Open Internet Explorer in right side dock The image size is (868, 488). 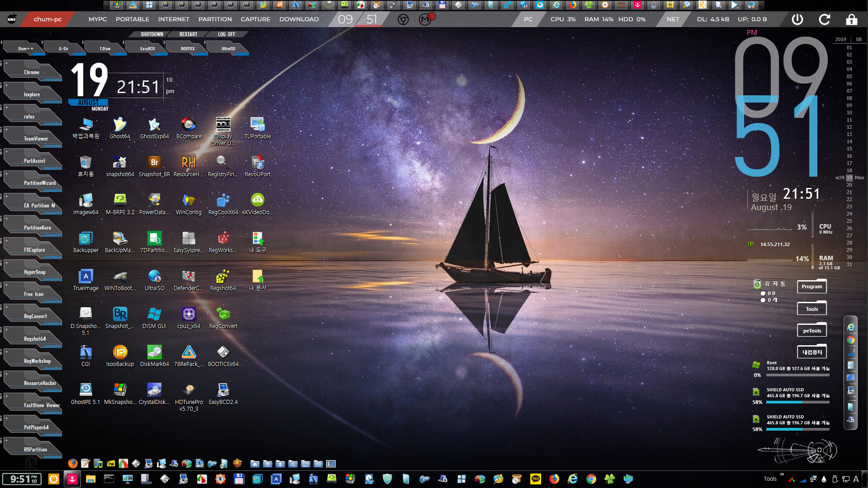(x=851, y=327)
